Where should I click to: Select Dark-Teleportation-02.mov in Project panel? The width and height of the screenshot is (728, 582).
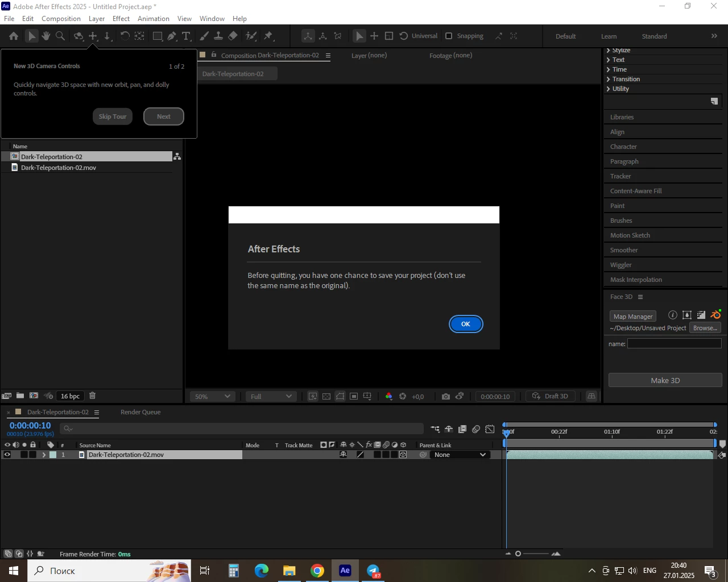(x=59, y=168)
